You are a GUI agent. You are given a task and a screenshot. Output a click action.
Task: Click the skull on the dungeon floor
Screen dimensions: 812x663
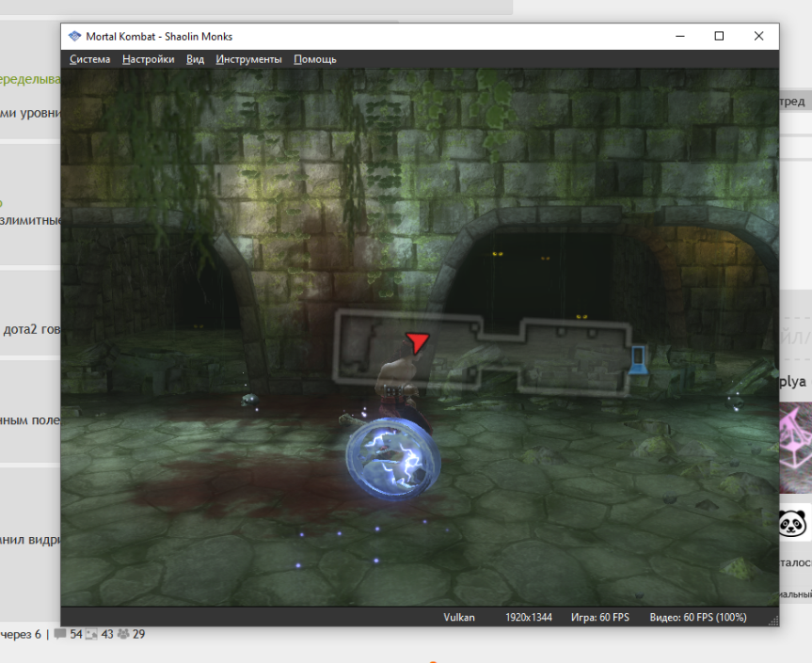pos(250,400)
